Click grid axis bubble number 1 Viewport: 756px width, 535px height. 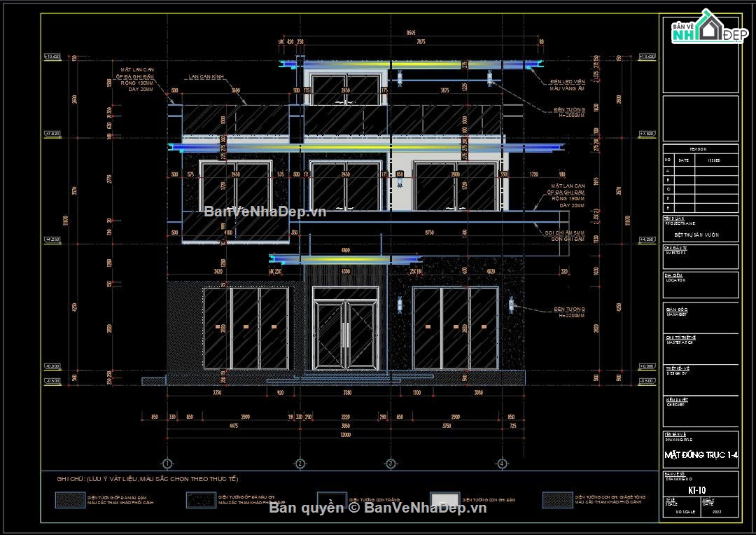click(167, 464)
